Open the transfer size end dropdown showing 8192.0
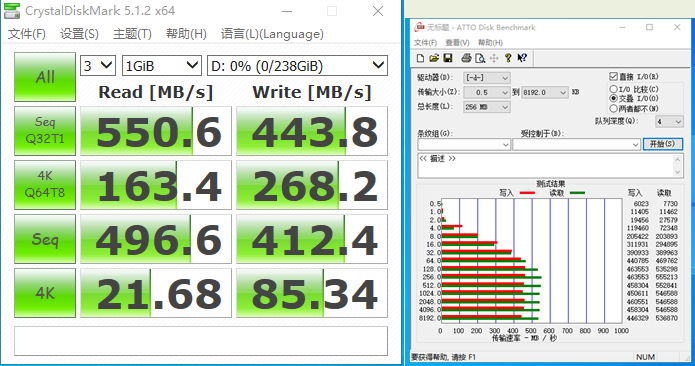This screenshot has width=695, height=366. pyautogui.click(x=544, y=92)
